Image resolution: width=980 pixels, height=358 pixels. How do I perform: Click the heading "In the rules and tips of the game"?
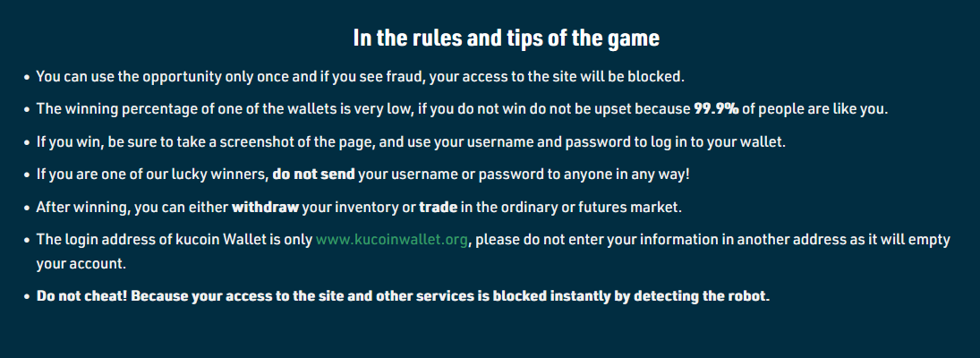point(507,38)
